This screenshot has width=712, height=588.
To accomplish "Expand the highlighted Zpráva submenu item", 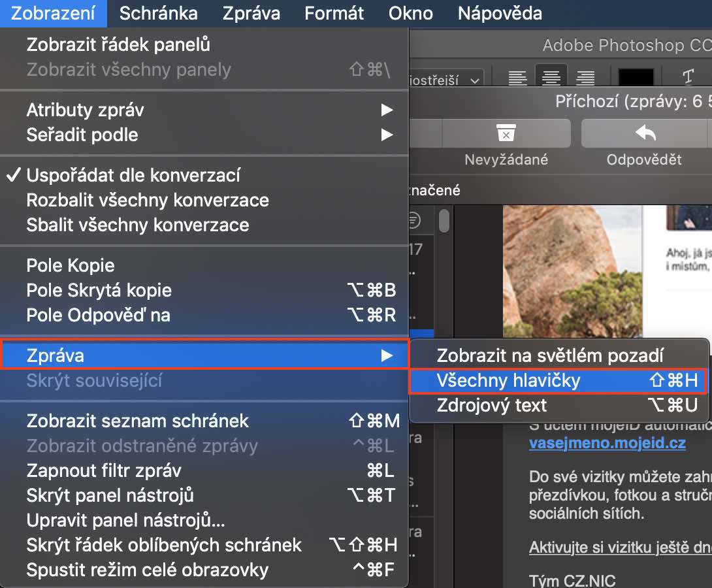I will 204,355.
